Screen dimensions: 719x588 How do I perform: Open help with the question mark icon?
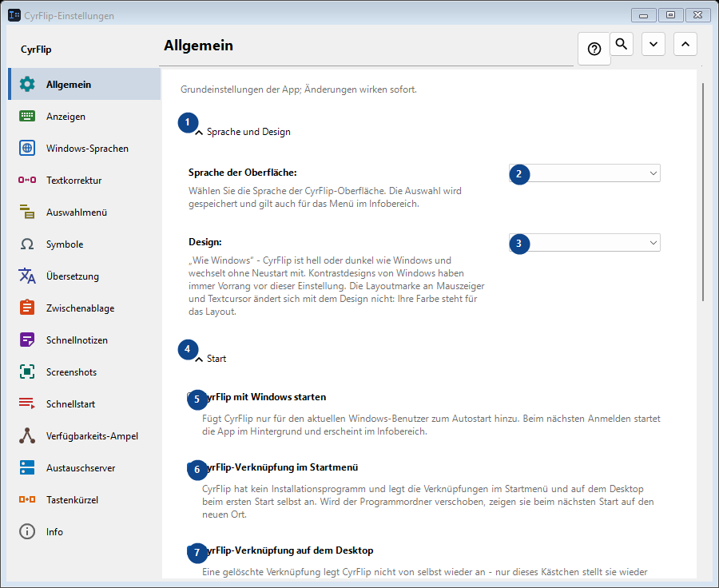click(594, 49)
